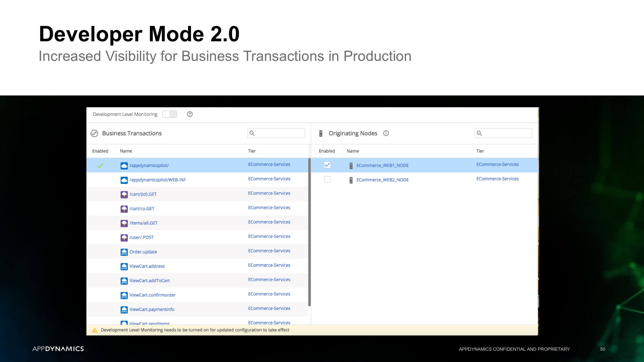The height and width of the screenshot is (362, 644).
Task: Click the warning icon in the notice bar
Action: (x=94, y=330)
